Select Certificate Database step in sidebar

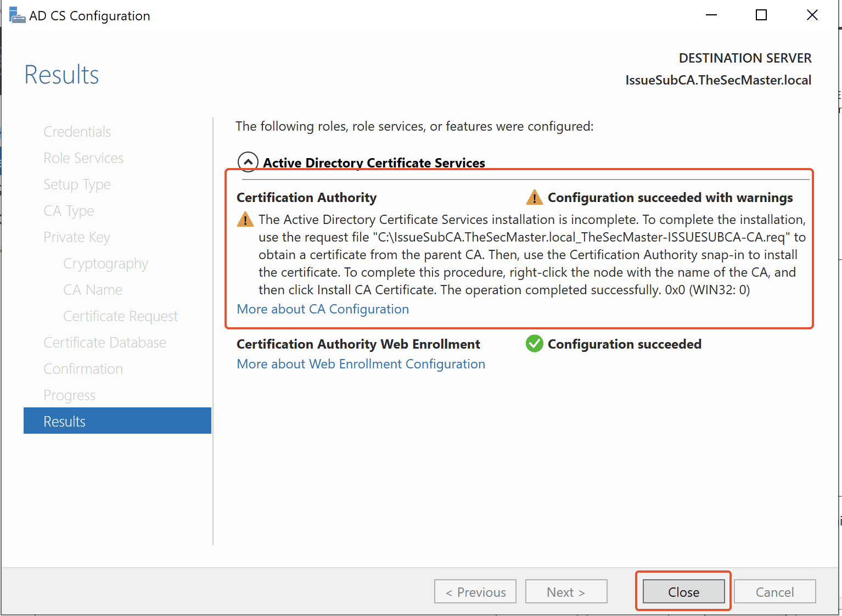pyautogui.click(x=105, y=343)
